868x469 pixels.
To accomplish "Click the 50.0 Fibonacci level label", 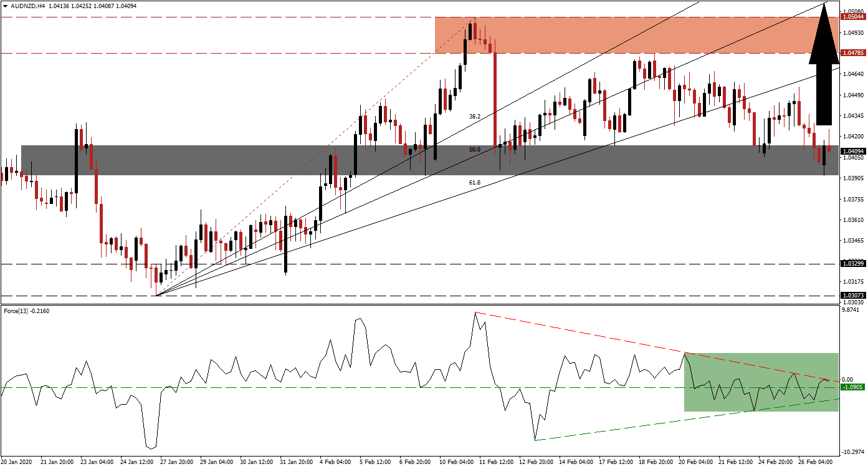I will [x=475, y=150].
